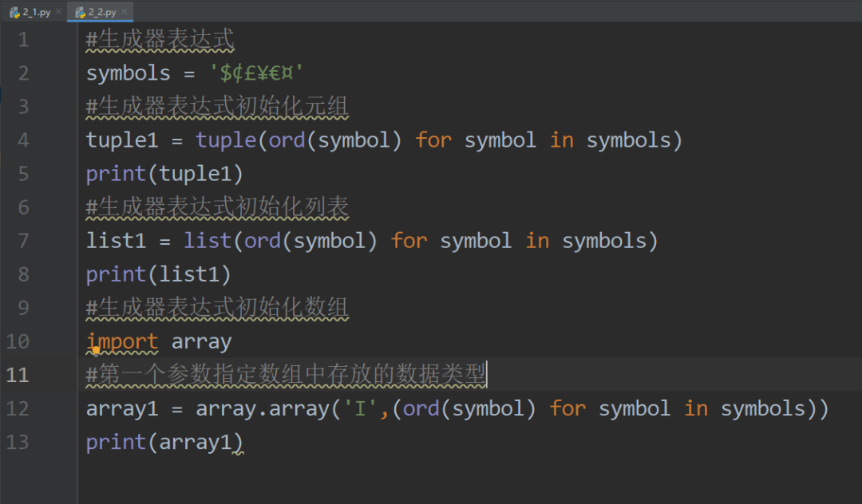
Task: Click the Python file icon on 2_1.py tab
Action: (x=15, y=12)
